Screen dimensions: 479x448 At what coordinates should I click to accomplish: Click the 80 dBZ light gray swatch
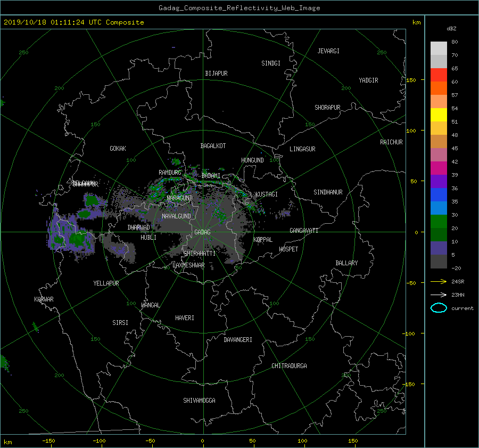coord(439,48)
